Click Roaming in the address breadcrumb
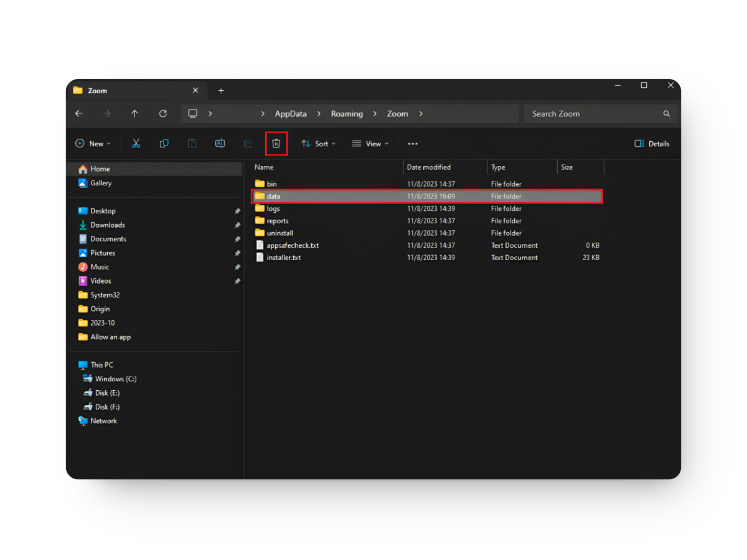Viewport: 747px width, 560px height. (x=347, y=114)
